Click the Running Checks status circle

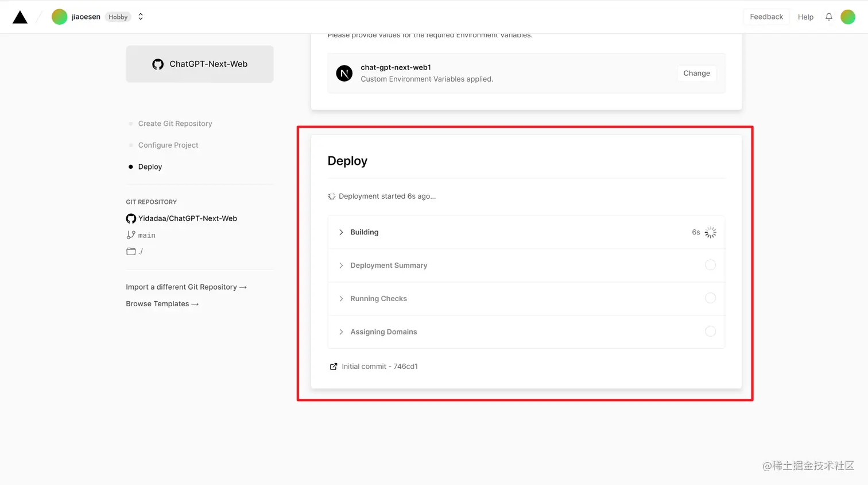point(711,298)
